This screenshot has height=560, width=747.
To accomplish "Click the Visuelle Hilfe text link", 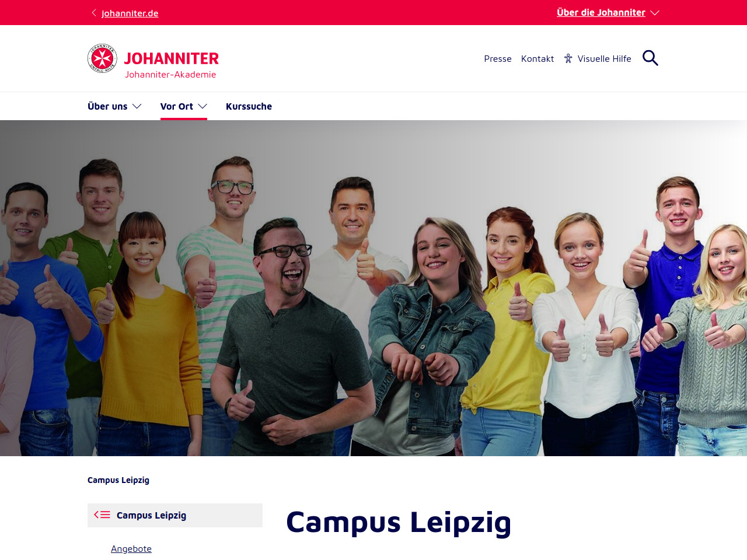I will point(605,58).
